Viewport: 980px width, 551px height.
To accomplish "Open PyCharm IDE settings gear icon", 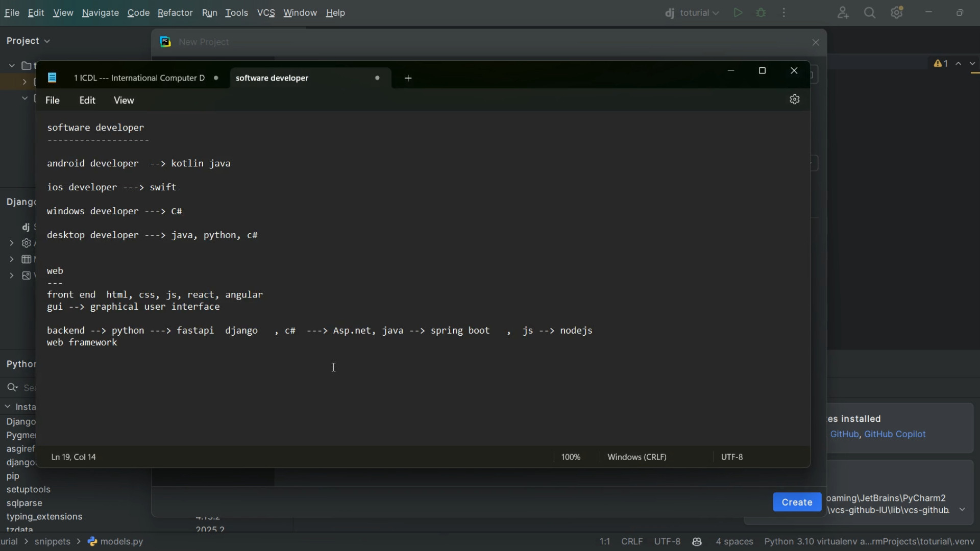I will pos(897,13).
